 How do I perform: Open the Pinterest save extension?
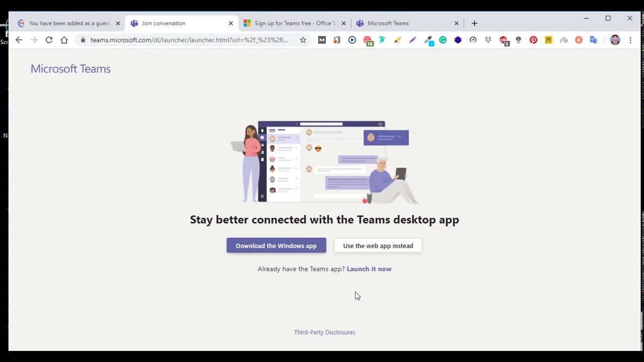click(x=533, y=40)
